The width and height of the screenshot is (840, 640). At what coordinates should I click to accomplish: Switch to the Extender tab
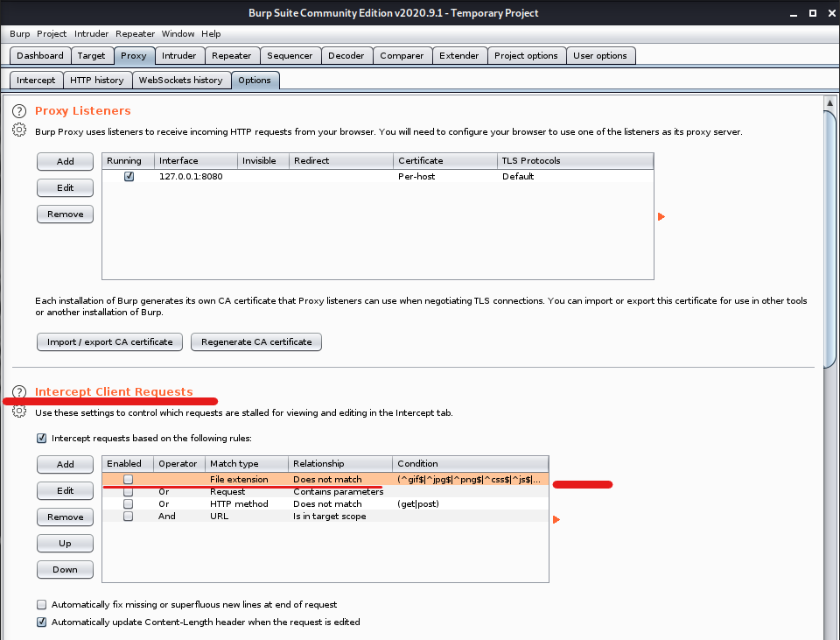point(459,56)
